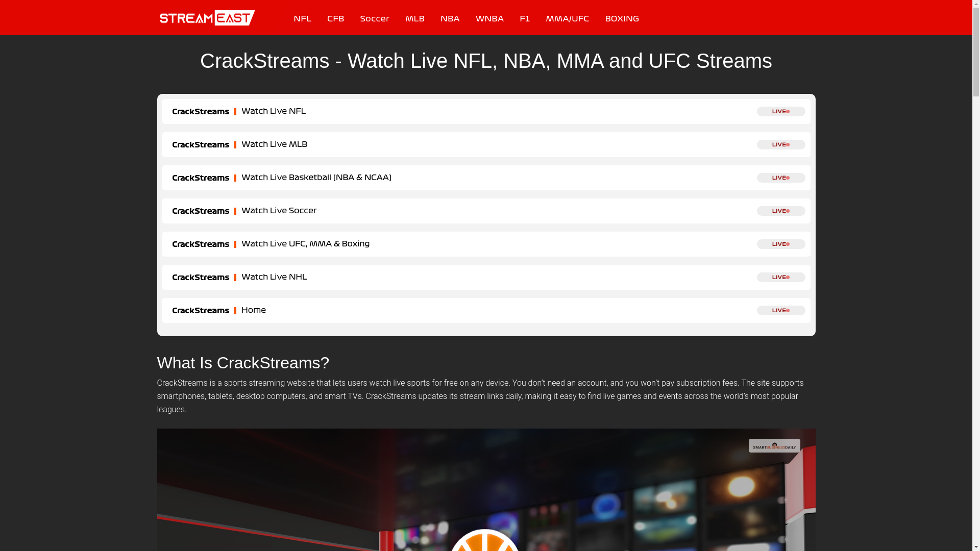The height and width of the screenshot is (551, 980).
Task: Open the NFL menu item
Action: tap(302, 19)
